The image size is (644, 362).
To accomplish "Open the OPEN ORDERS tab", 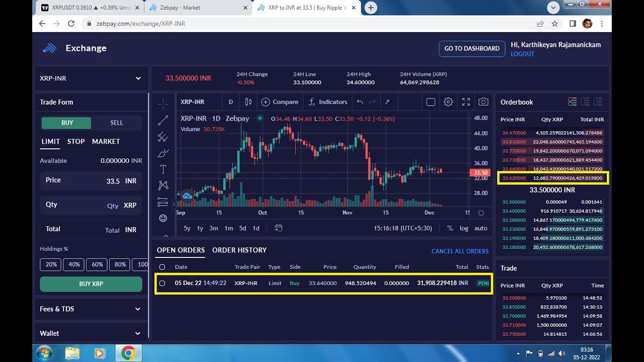I will pos(181,250).
